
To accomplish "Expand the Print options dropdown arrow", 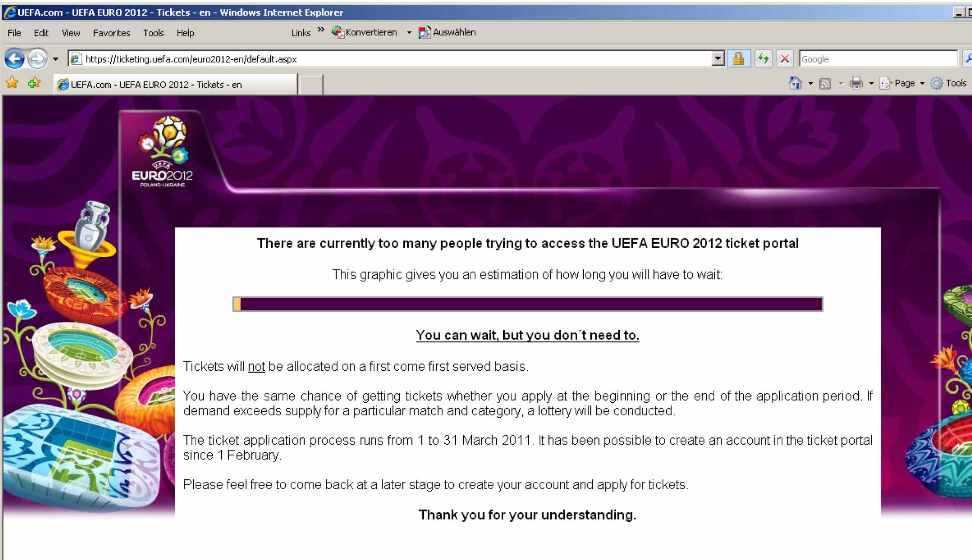I will (871, 83).
